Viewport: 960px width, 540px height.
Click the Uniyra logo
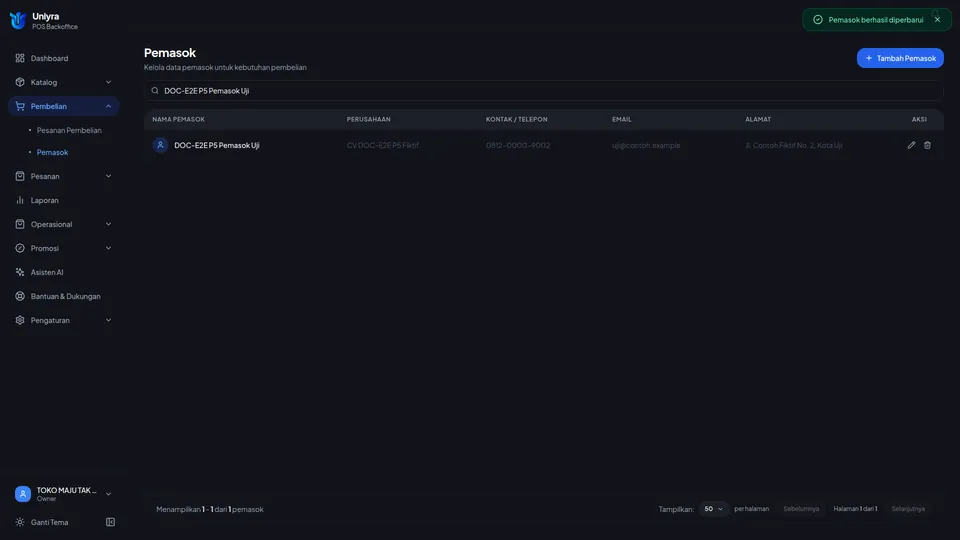tap(18, 21)
